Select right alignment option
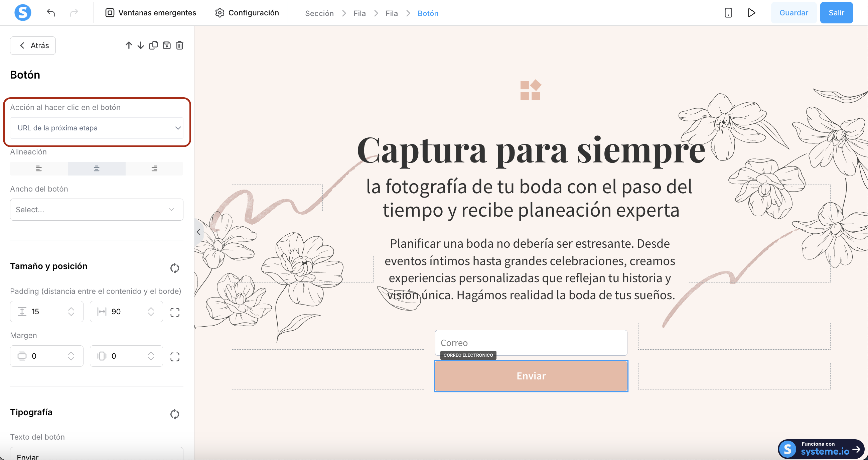 point(154,168)
